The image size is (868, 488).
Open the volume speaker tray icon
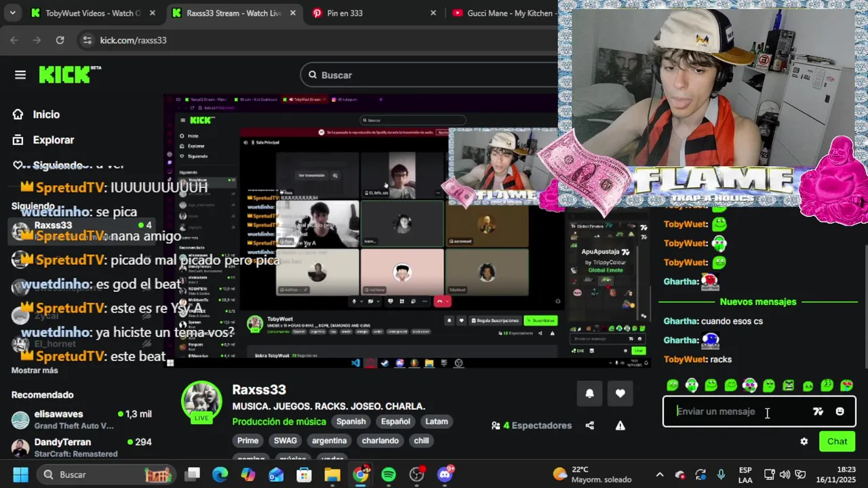(785, 474)
